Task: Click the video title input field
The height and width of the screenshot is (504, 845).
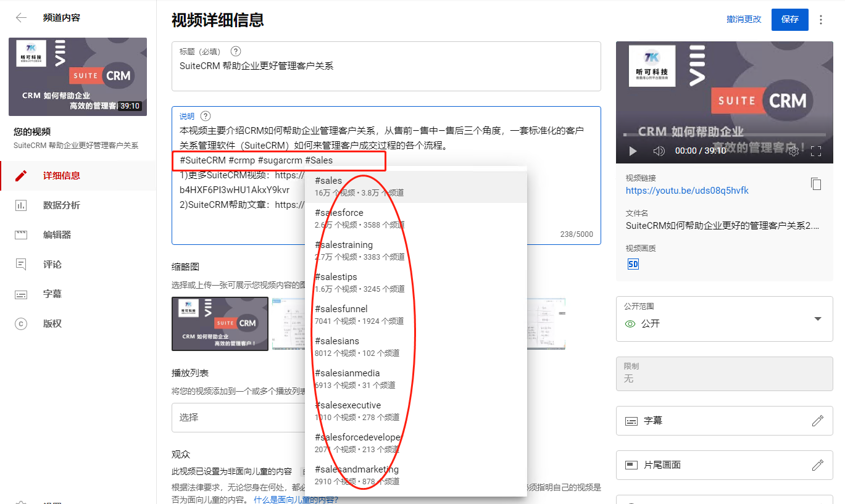Action: pos(386,66)
